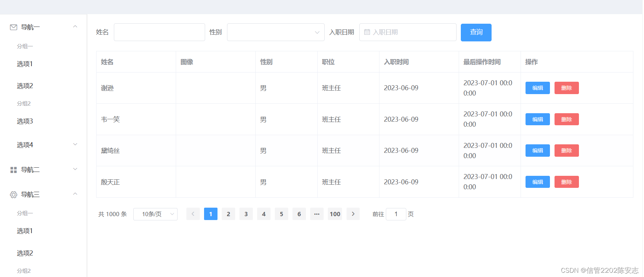Click 2023-06-09 in the 韦一笑 row
Viewport: 644px width, 277px height.
[401, 119]
